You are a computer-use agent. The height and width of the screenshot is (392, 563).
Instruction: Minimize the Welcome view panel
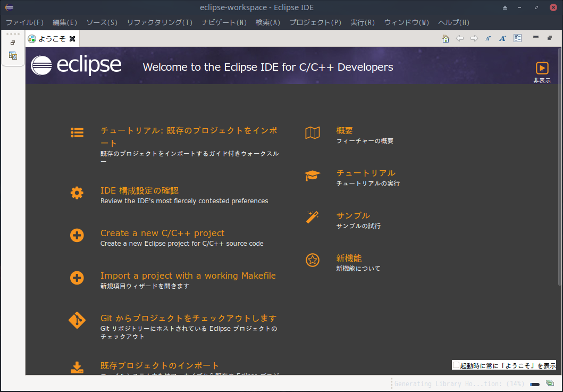pyautogui.click(x=536, y=37)
